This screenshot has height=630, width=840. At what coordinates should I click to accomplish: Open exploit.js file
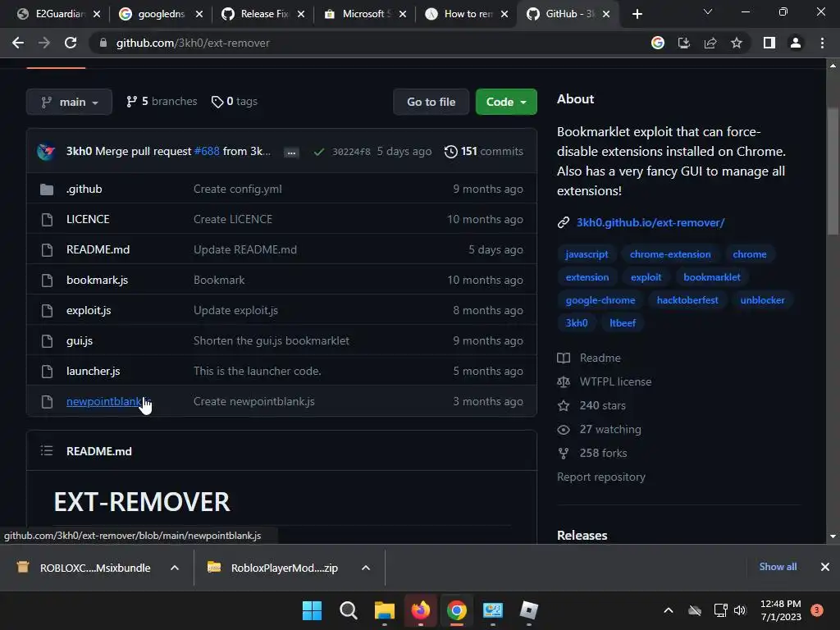click(x=89, y=310)
